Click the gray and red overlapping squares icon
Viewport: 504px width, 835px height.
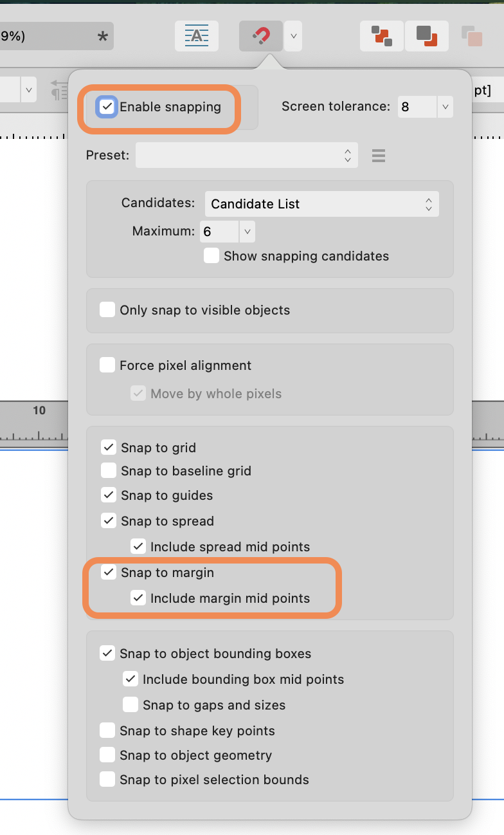click(x=426, y=36)
